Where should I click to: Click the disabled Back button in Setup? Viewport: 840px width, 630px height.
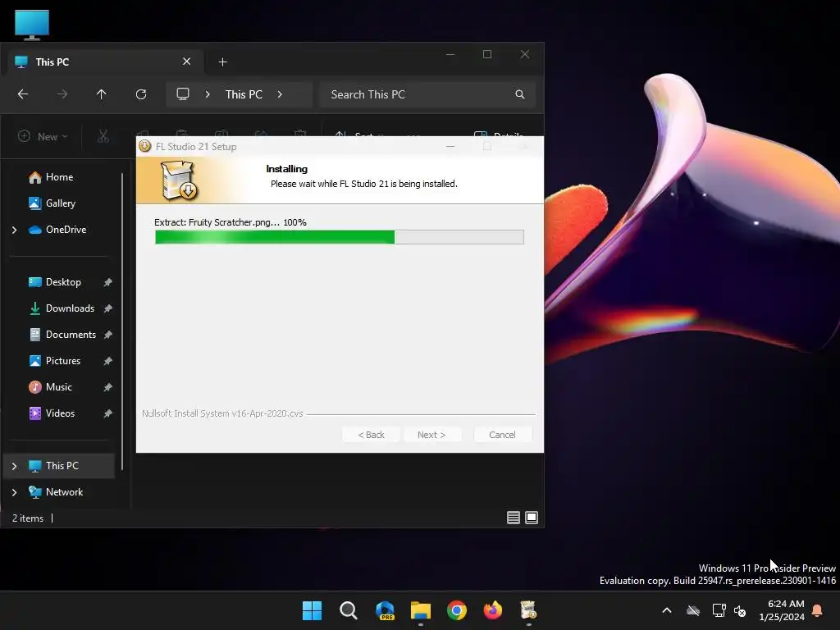click(x=371, y=435)
